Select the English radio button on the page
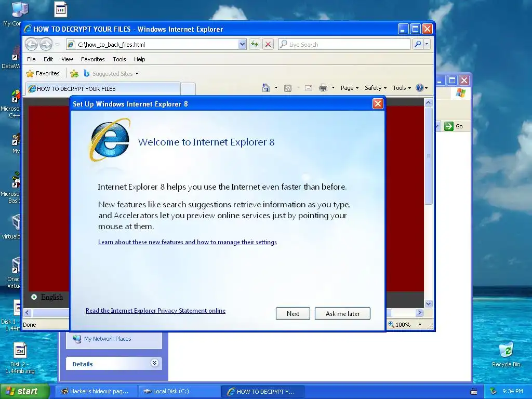Image resolution: width=532 pixels, height=399 pixels. [x=34, y=297]
